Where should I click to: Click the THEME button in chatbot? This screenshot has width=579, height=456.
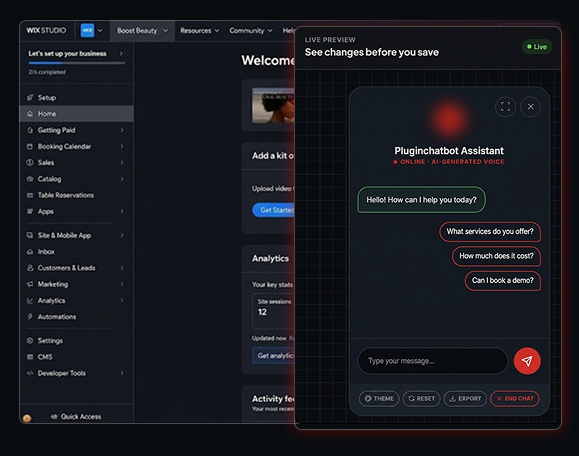coord(379,399)
